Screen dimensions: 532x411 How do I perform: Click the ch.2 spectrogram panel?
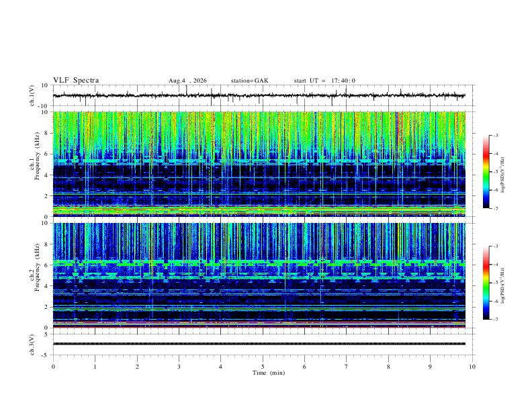pos(259,275)
